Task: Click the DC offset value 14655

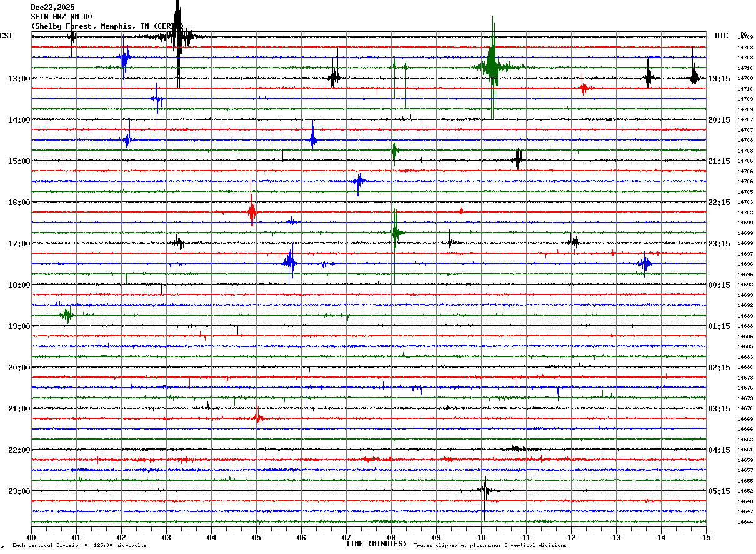Action: tap(745, 481)
